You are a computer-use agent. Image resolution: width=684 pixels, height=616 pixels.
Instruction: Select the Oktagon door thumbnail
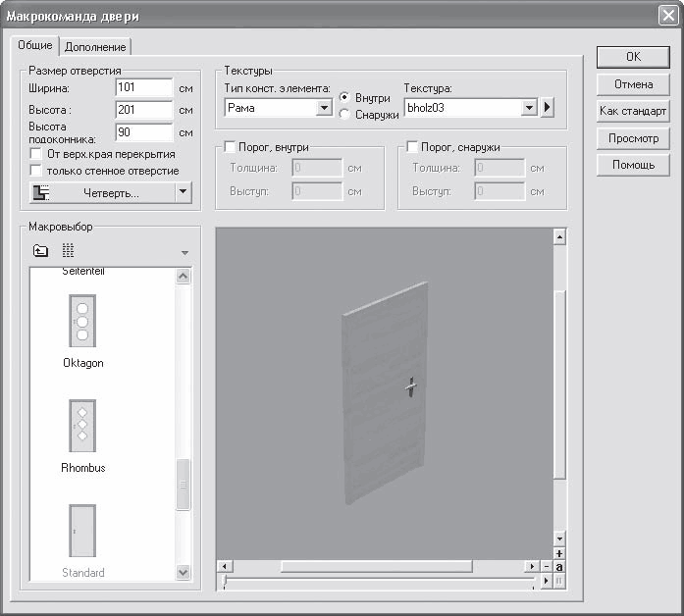point(82,322)
